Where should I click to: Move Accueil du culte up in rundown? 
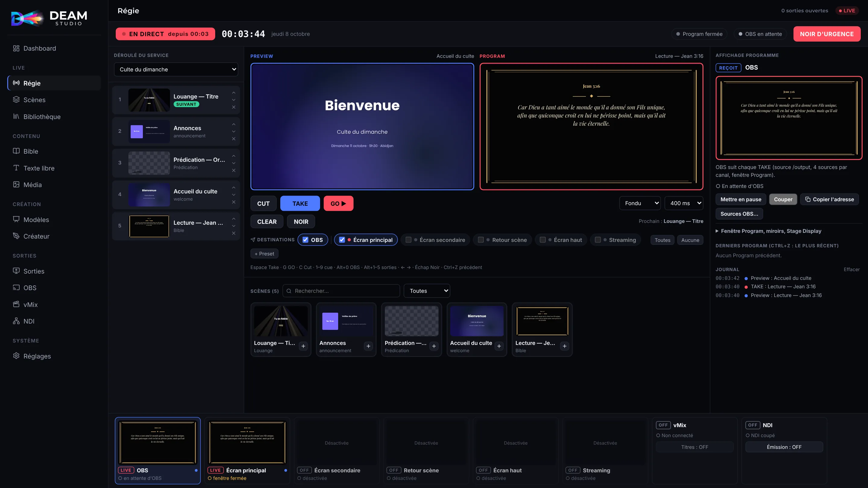pos(234,188)
